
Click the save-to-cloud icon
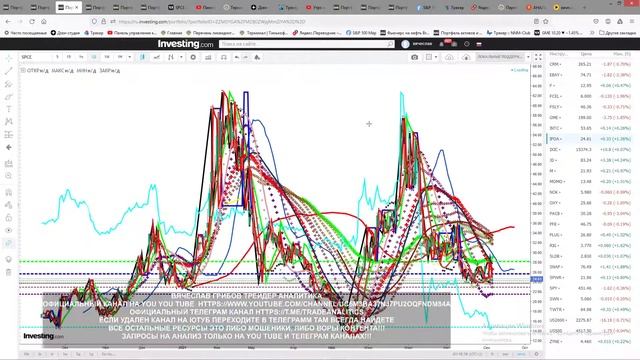pos(449,57)
